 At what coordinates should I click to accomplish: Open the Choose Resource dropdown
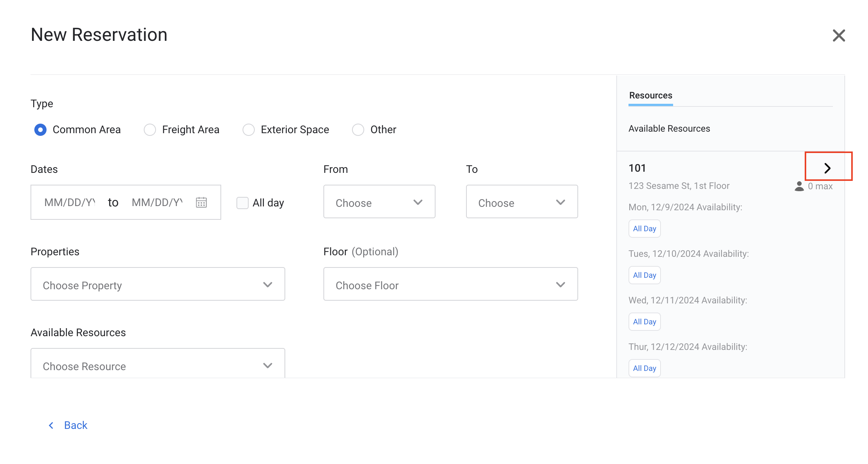point(158,365)
